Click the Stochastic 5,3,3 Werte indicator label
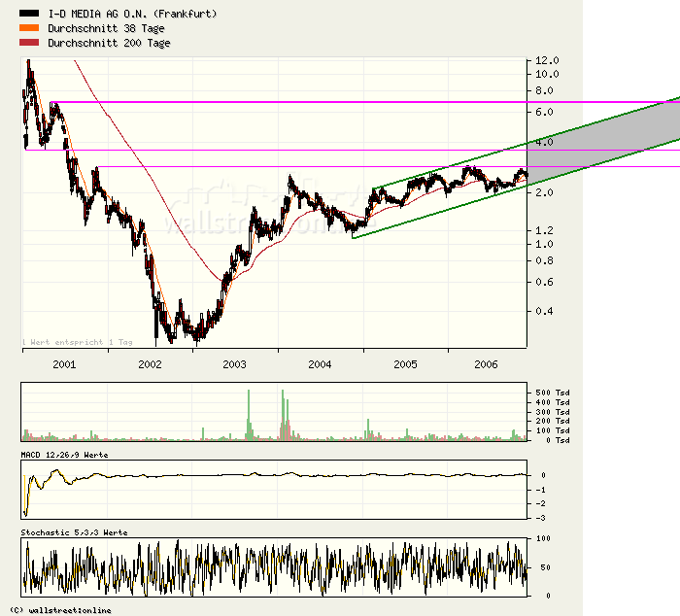This screenshot has height=616, width=680. [74, 532]
